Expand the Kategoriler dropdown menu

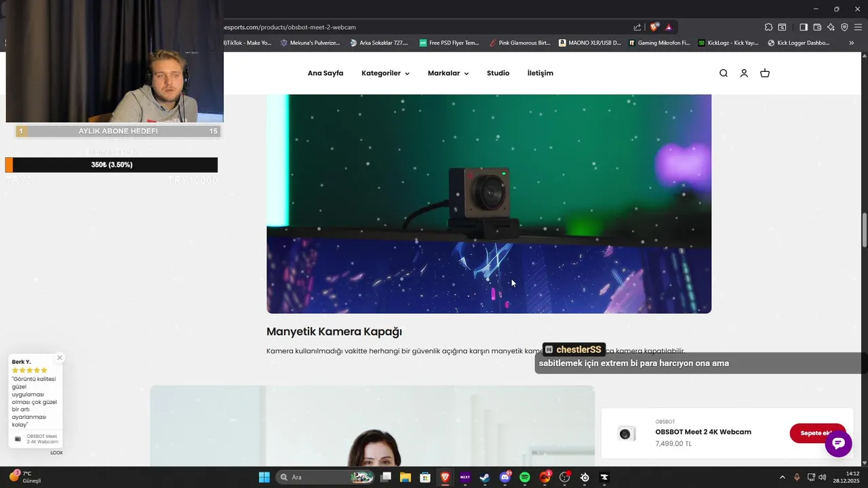click(x=385, y=73)
